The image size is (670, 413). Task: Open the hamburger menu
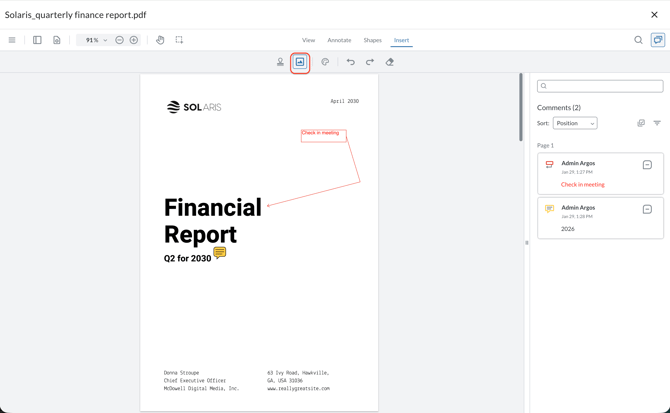coord(12,40)
